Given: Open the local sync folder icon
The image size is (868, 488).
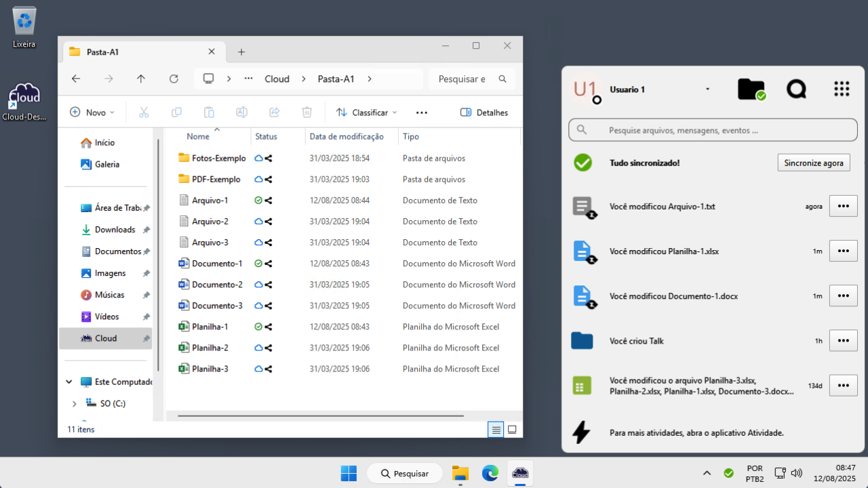Looking at the screenshot, I should (x=751, y=89).
